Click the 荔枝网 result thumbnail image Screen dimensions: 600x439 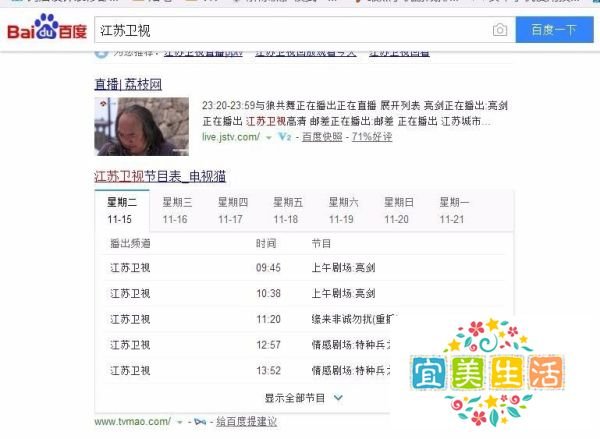[142, 126]
